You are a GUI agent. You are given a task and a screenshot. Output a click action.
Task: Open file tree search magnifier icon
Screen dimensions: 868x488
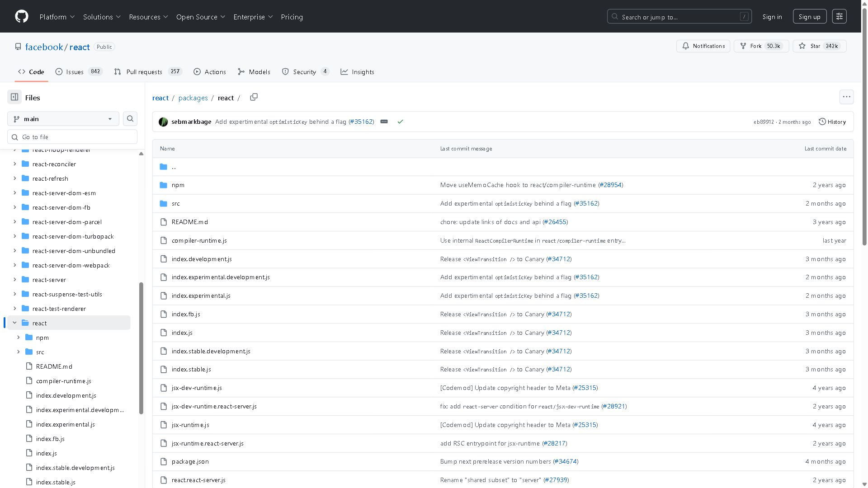130,118
